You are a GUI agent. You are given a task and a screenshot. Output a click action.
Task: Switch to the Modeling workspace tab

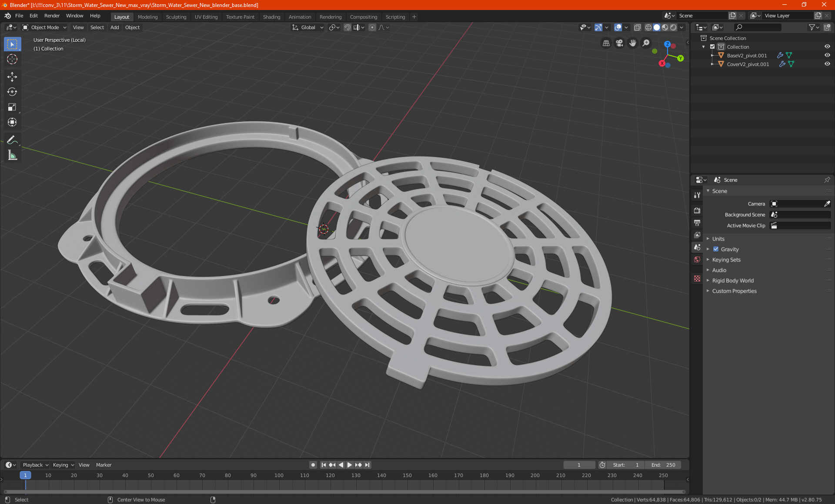(147, 17)
